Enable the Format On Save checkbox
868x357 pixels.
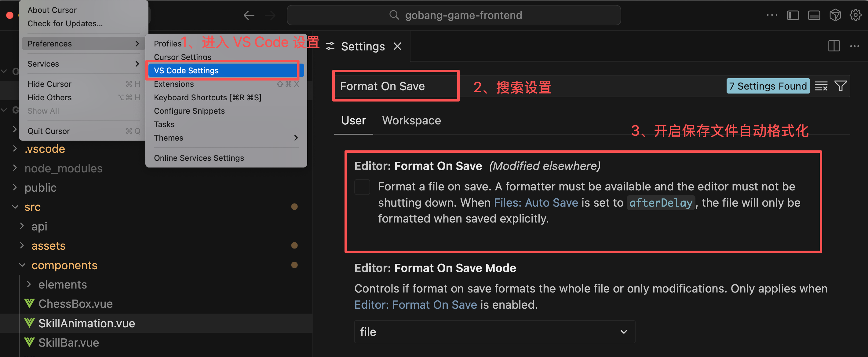click(x=362, y=187)
